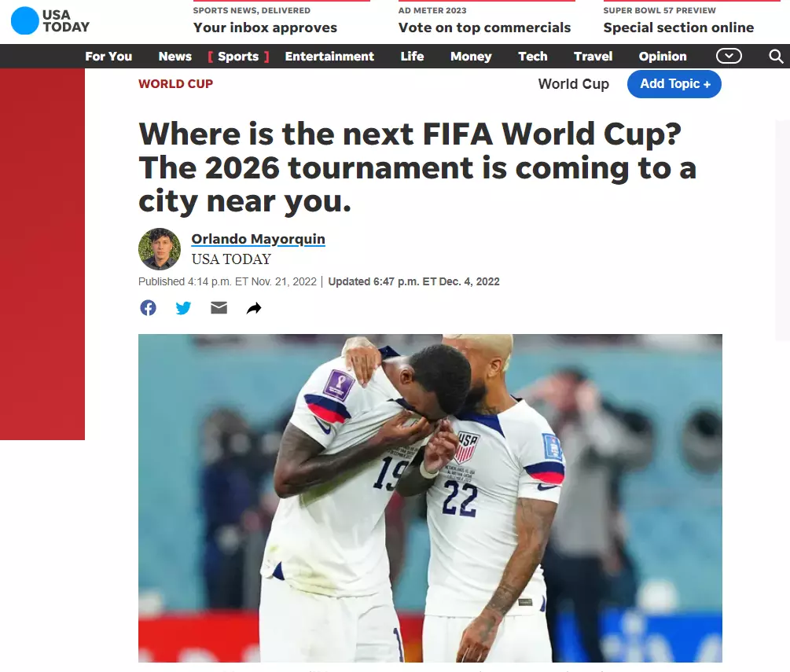Share article on Facebook icon
The height and width of the screenshot is (672, 790).
[148, 308]
